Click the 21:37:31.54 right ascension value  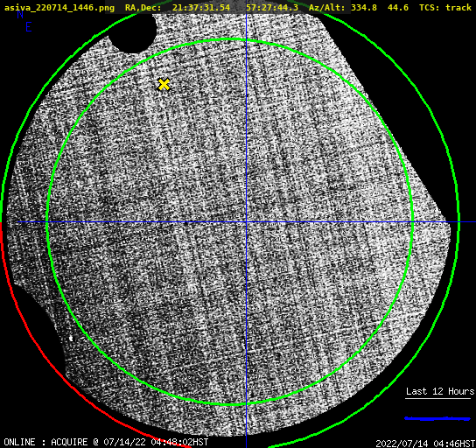pyautogui.click(x=201, y=7)
